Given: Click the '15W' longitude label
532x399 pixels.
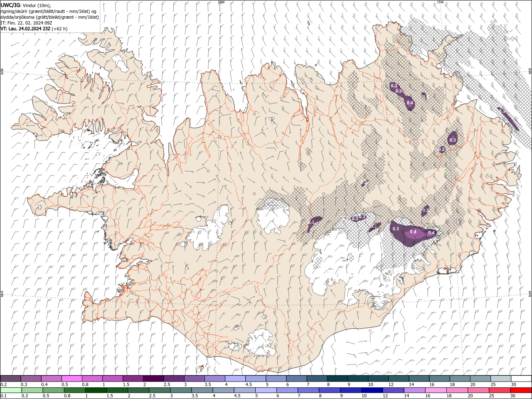Looking at the screenshot, I should click(x=440, y=2).
